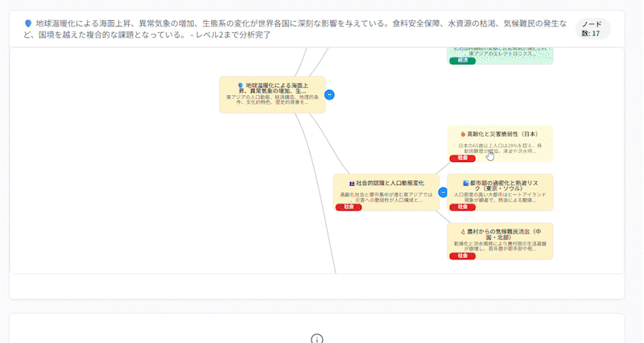Select the 高齢化と災害脆弱性（日本）node
Image resolution: width=644 pixels, height=343 pixels.
[500, 144]
